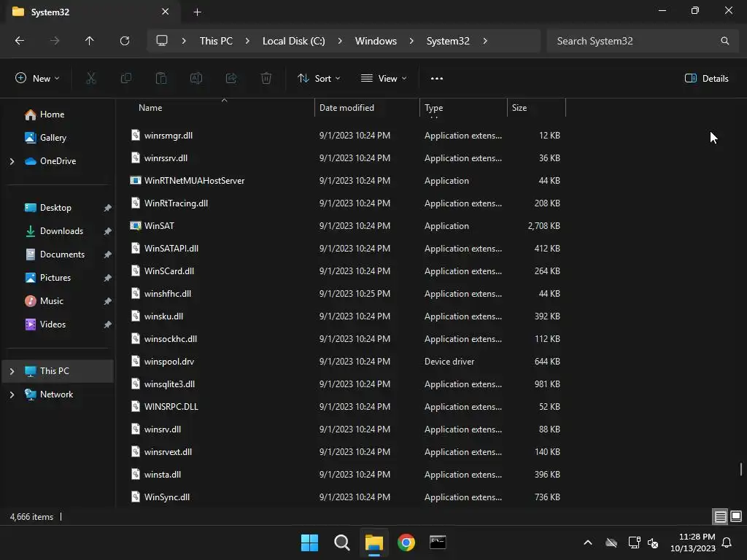Select the file WinSync.dll
The height and width of the screenshot is (560, 747).
[x=167, y=497]
